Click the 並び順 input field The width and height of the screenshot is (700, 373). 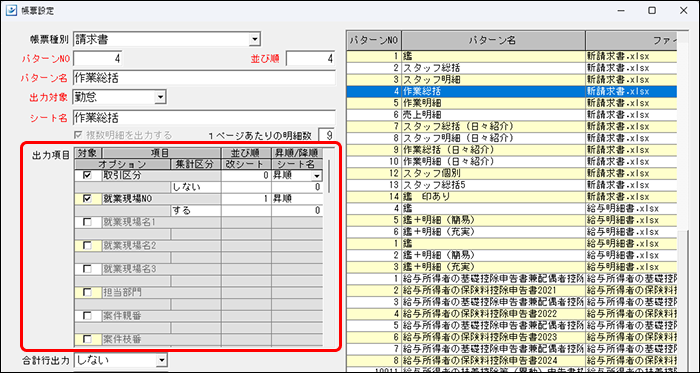(310, 58)
